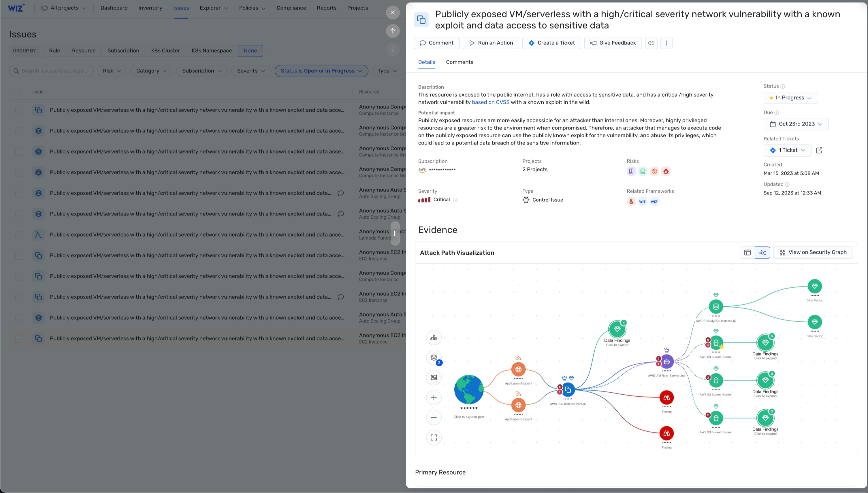Viewport: 868px width, 493px height.
Task: Select the AWS IAM Role graph node
Action: (x=666, y=362)
